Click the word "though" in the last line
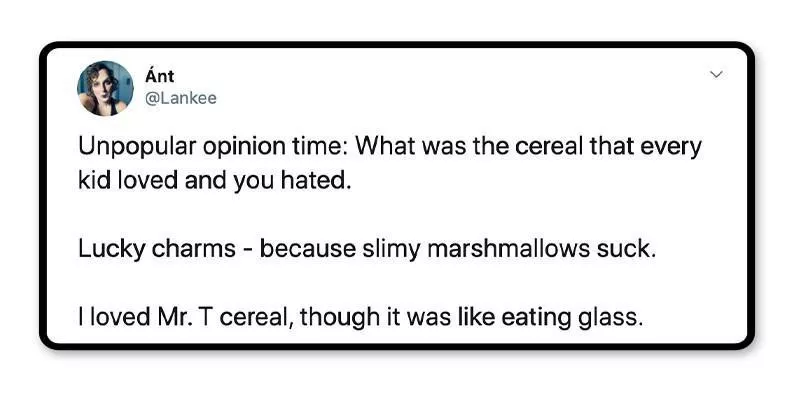Screen dimensions: 800x400 (x=338, y=318)
